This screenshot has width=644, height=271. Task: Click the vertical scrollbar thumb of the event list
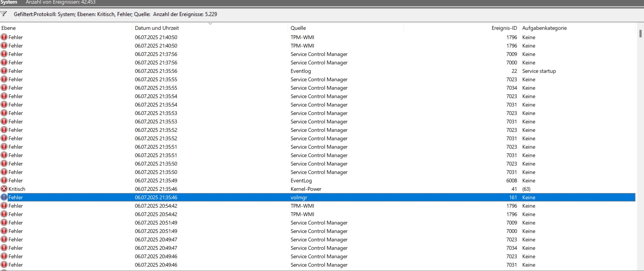pyautogui.click(x=640, y=33)
